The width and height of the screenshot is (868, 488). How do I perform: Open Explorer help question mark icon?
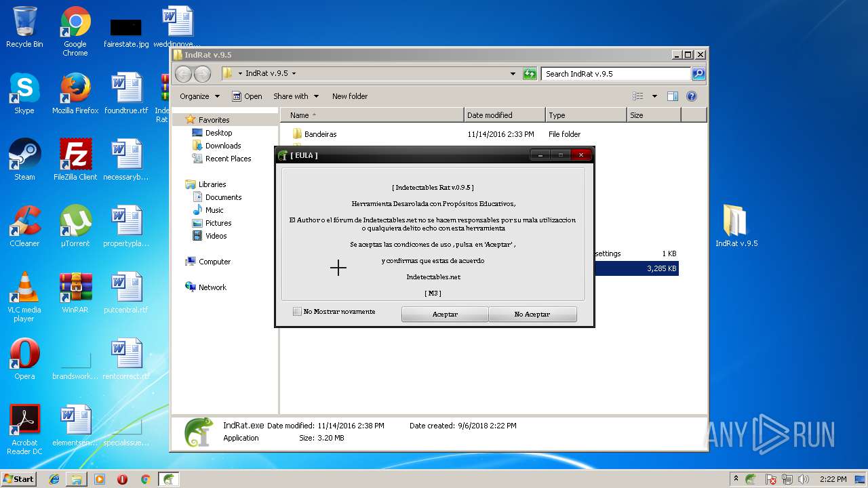click(x=692, y=96)
